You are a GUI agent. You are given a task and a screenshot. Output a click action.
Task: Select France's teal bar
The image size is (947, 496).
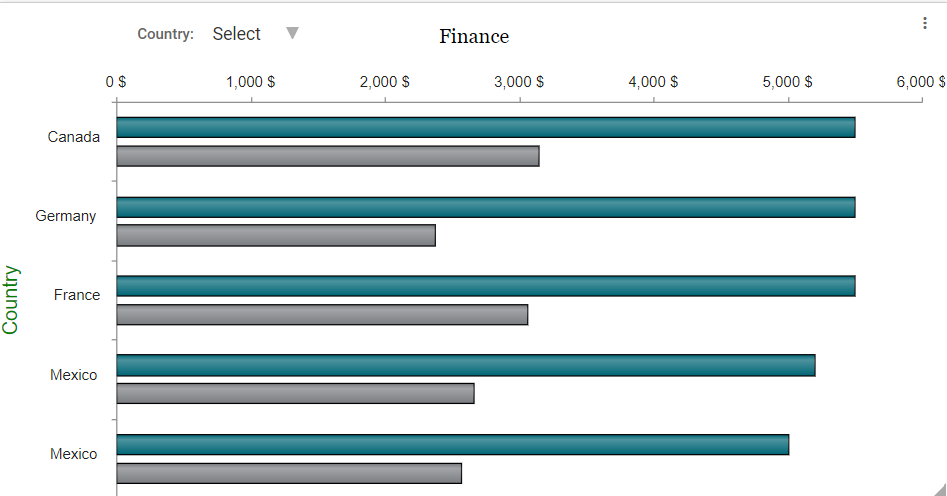point(485,286)
